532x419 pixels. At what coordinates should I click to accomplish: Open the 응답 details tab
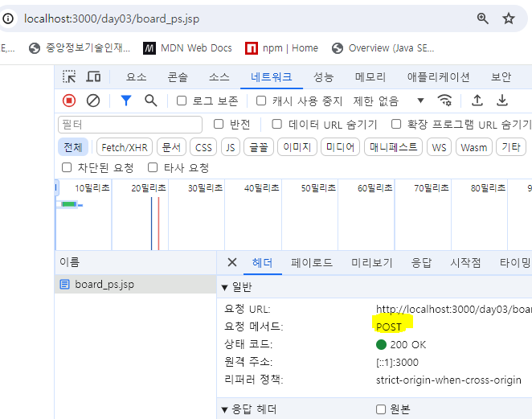[x=421, y=262]
